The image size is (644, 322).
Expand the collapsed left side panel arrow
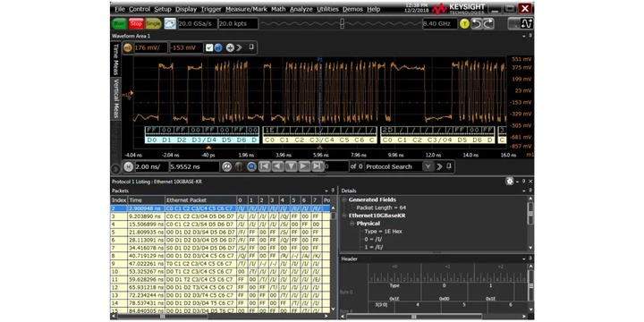[115, 168]
